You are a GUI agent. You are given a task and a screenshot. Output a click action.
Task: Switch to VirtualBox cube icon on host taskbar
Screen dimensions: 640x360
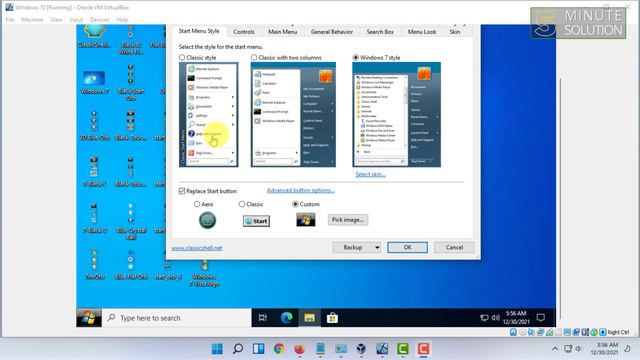(x=361, y=349)
